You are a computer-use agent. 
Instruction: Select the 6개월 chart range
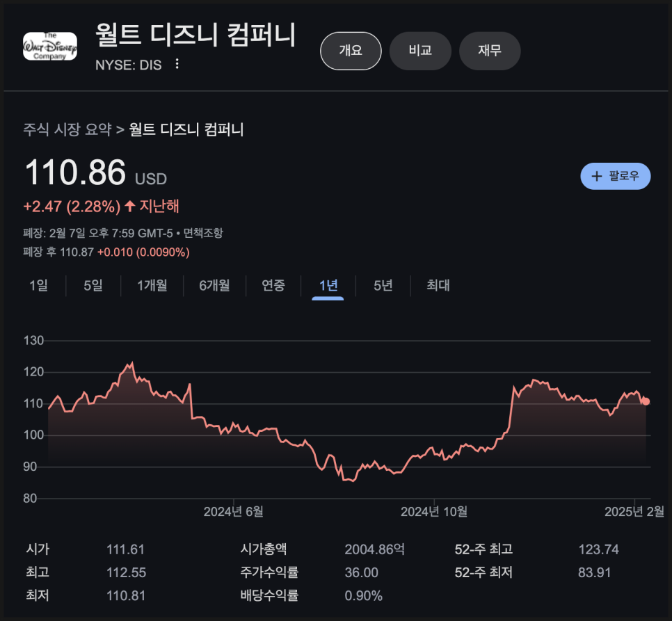214,285
